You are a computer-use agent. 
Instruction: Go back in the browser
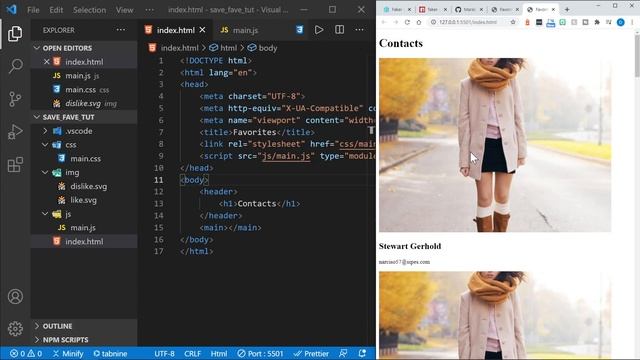point(384,22)
